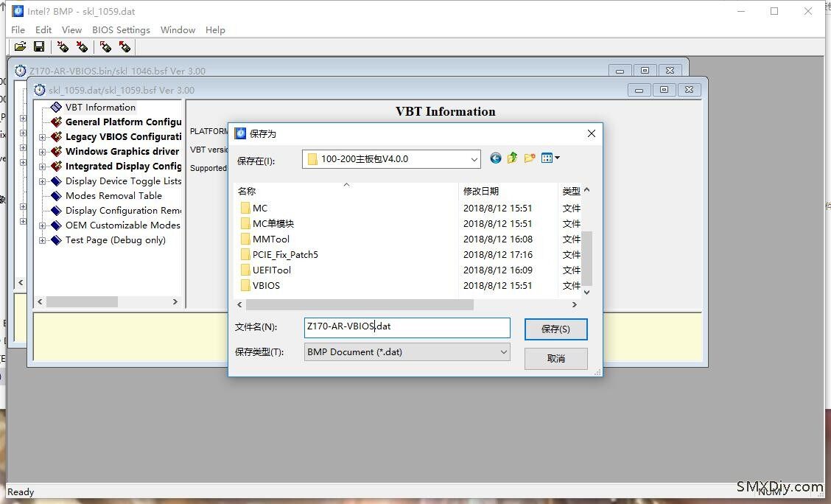The height and width of the screenshot is (504, 831).
Task: Open the Window menu
Action: pyautogui.click(x=178, y=29)
